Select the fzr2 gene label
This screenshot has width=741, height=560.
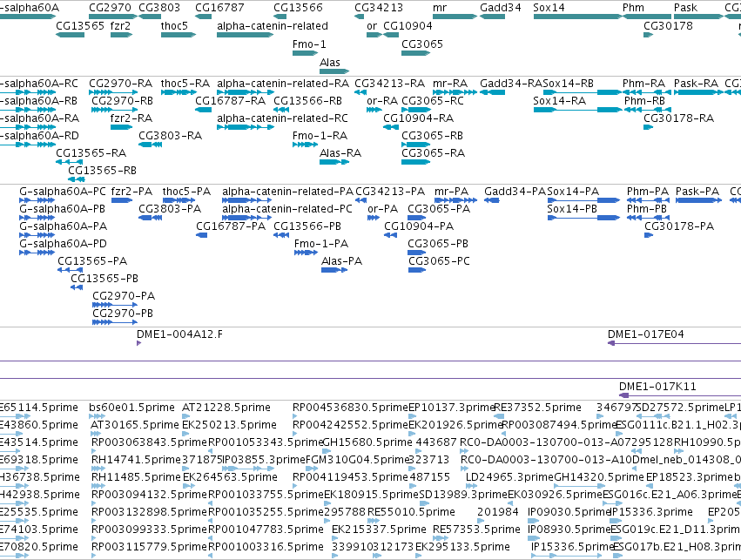coord(120,25)
